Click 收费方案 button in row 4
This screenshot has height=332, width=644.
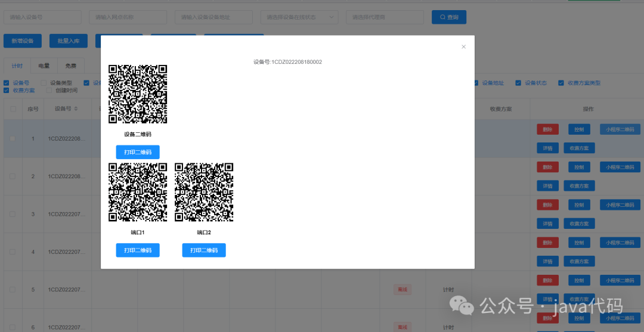pos(579,262)
